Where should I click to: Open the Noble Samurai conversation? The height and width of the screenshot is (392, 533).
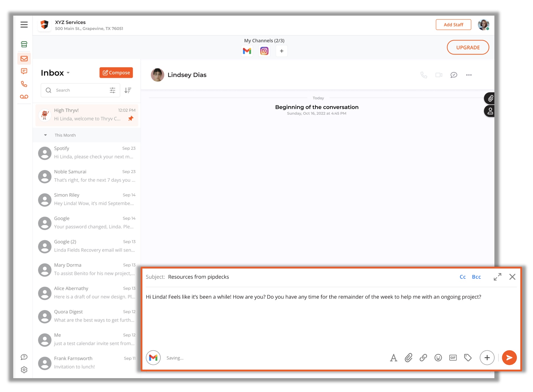(x=87, y=176)
